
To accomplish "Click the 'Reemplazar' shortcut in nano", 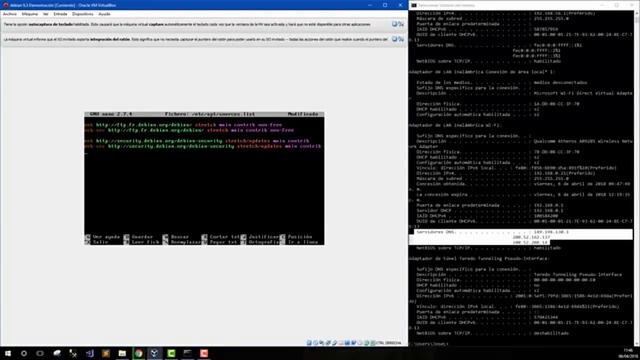I will click(182, 242).
